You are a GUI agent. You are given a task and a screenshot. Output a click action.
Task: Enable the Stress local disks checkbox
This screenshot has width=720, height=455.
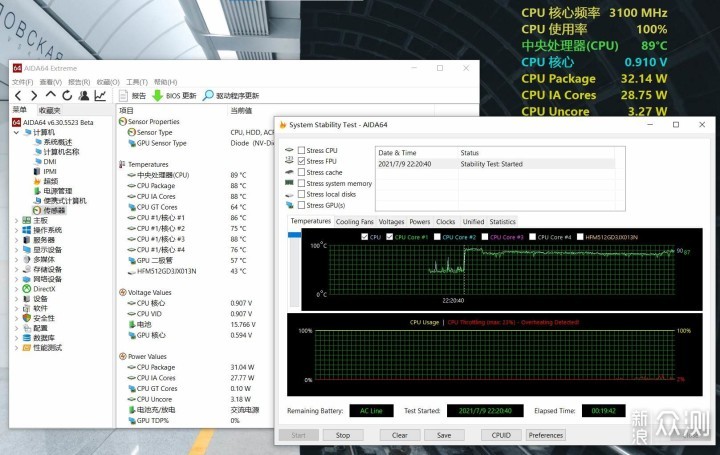[302, 194]
